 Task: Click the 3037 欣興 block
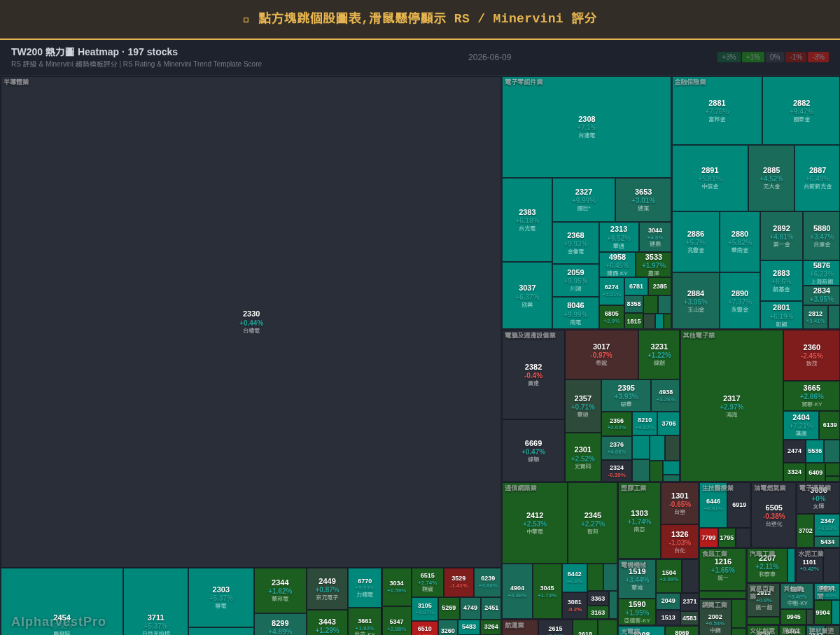click(527, 295)
